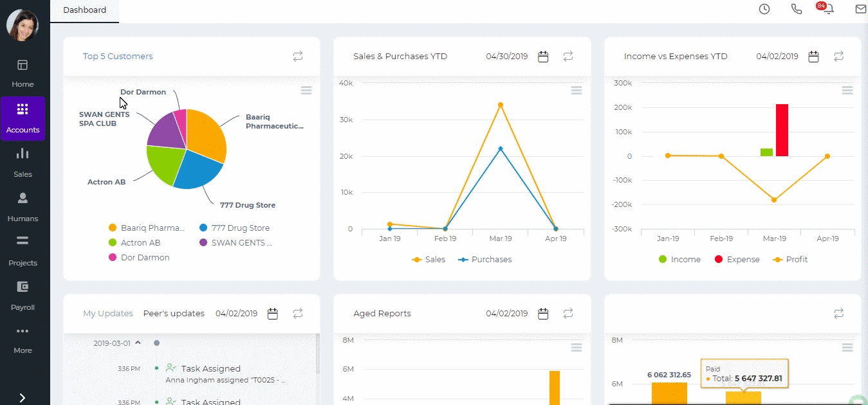Refresh Sales & Purchases YTD widget

(568, 57)
